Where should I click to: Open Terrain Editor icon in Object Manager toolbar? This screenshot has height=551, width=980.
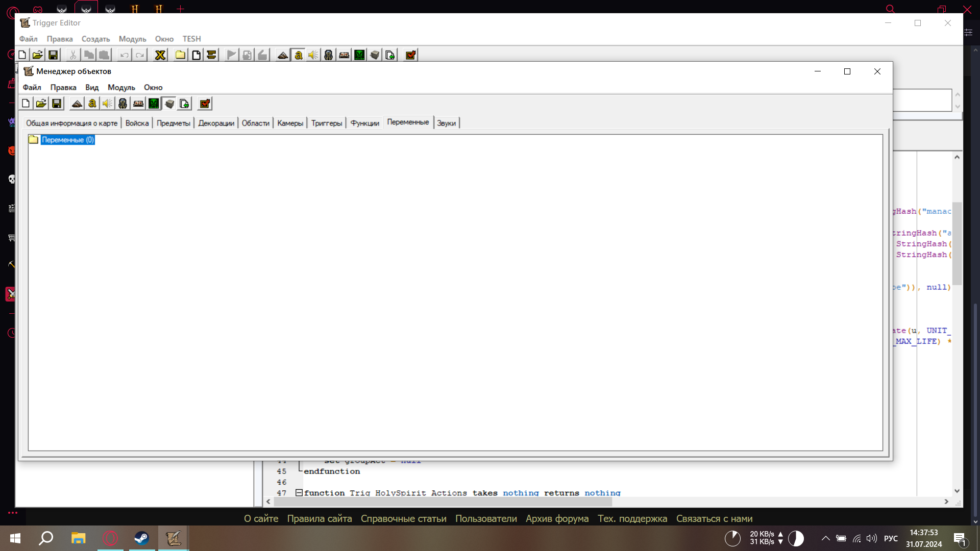pyautogui.click(x=77, y=104)
